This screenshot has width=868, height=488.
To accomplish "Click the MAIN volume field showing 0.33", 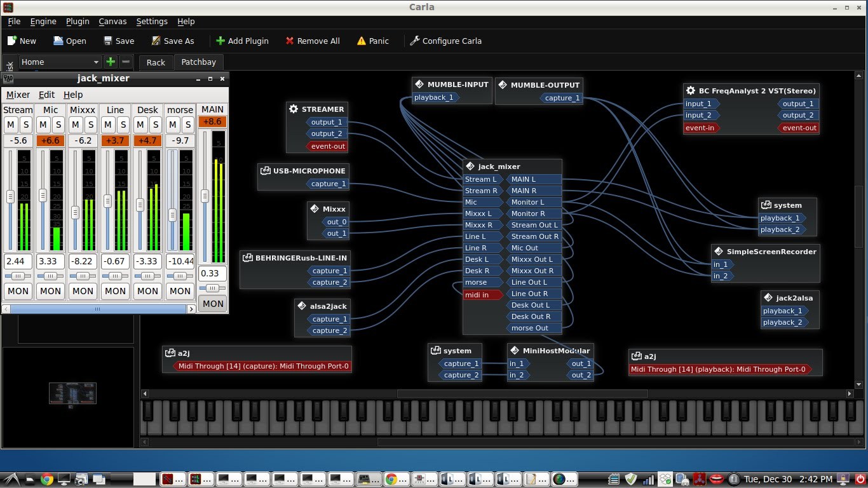I will click(x=213, y=274).
